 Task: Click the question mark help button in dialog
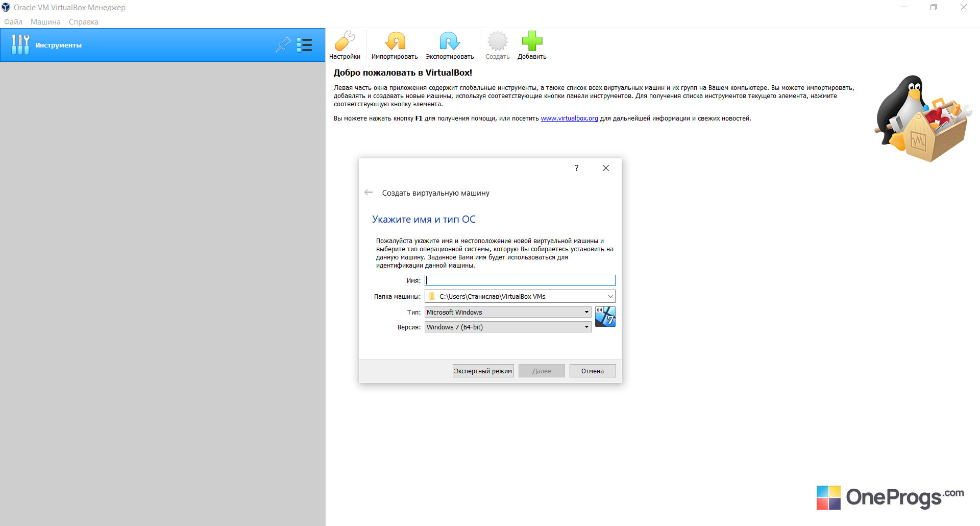577,168
